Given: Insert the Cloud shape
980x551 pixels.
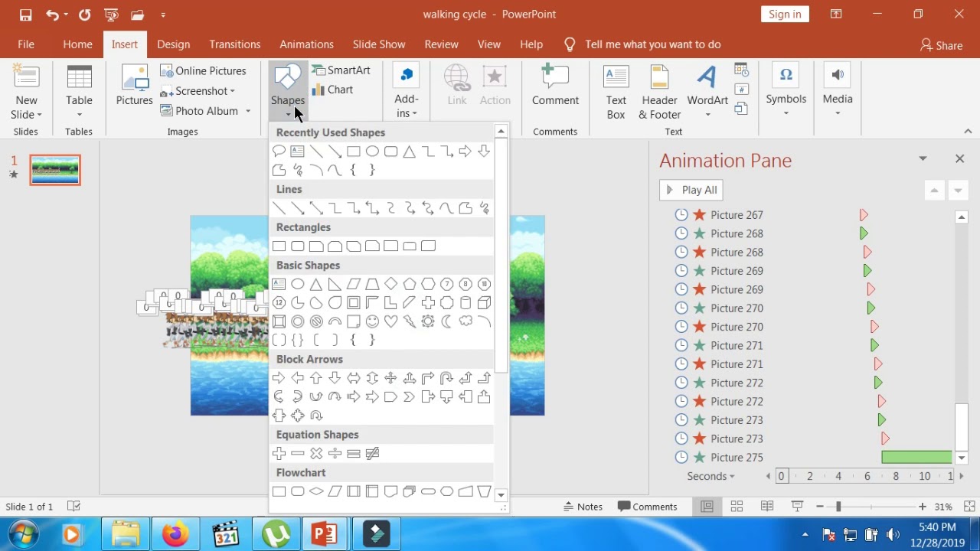Looking at the screenshot, I should pyautogui.click(x=465, y=321).
